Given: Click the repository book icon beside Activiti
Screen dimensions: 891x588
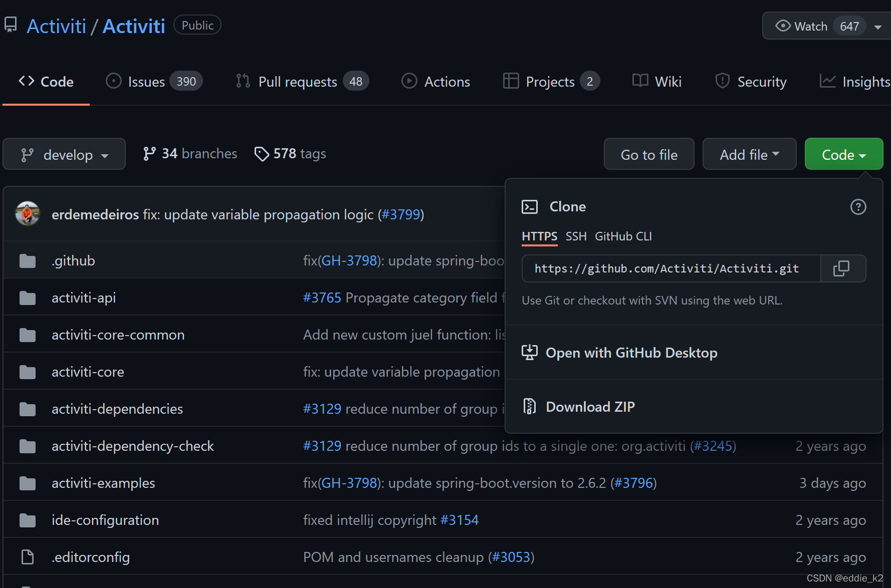Looking at the screenshot, I should [x=11, y=25].
